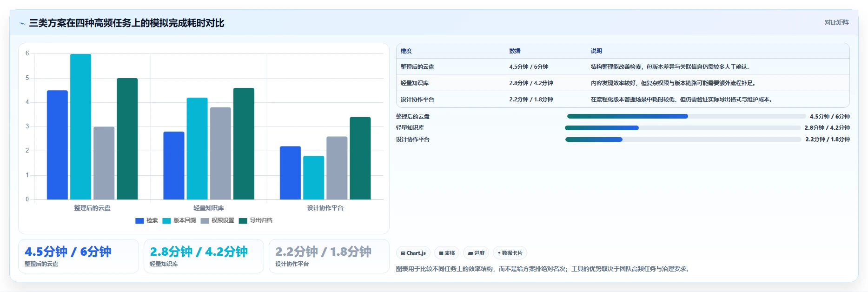This screenshot has width=868, height=292.
Task: Click the 数据卡片 chip
Action: coord(510,253)
